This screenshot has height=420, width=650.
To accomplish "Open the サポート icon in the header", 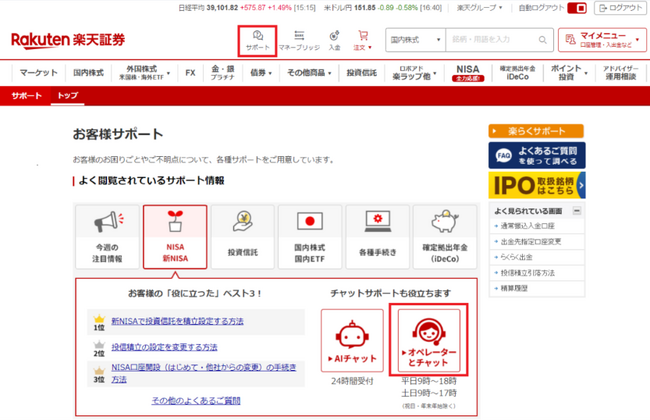I will tap(257, 41).
